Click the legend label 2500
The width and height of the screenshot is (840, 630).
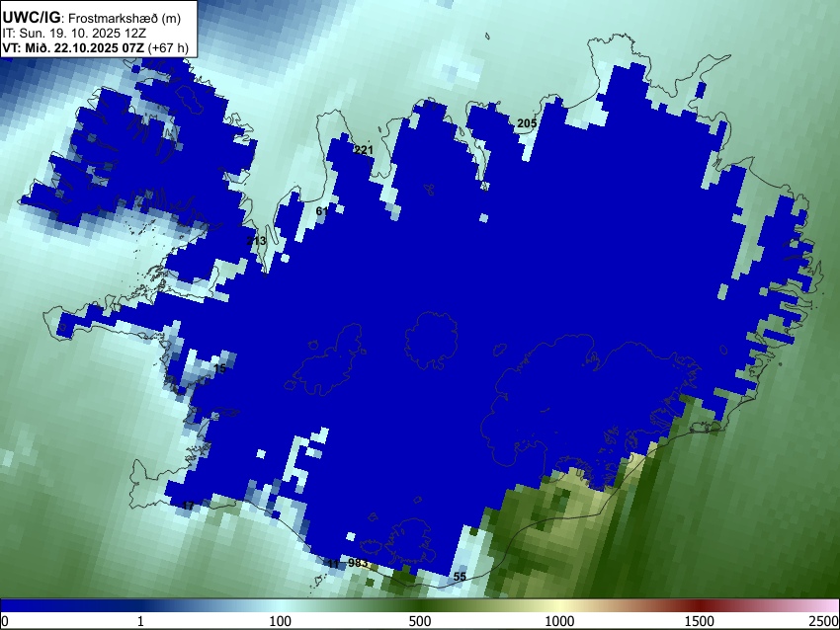click(x=825, y=621)
